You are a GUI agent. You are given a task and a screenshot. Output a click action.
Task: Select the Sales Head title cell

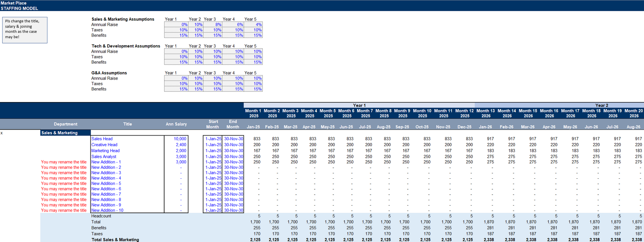[x=127, y=139]
